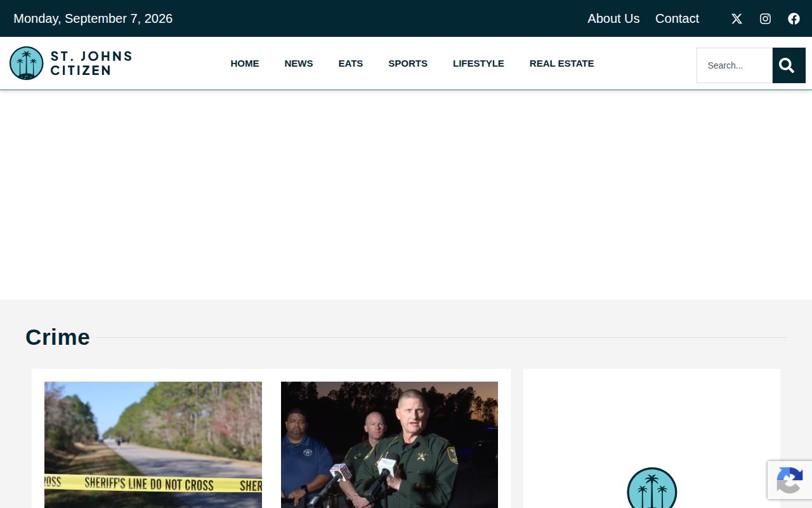Click the palm logo in the sidebar card

652,488
